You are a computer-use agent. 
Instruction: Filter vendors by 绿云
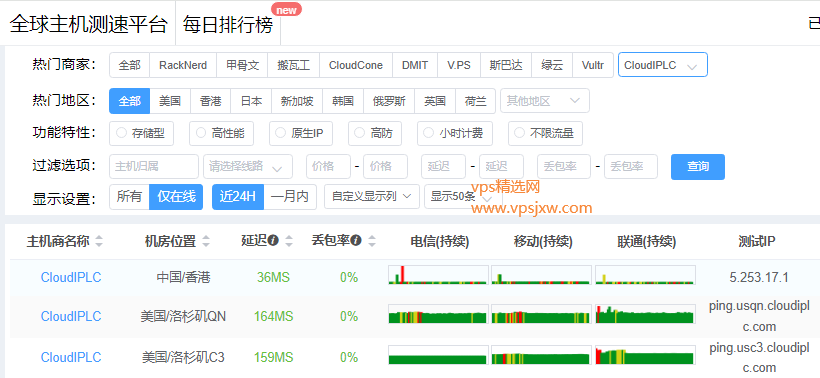[x=552, y=65]
